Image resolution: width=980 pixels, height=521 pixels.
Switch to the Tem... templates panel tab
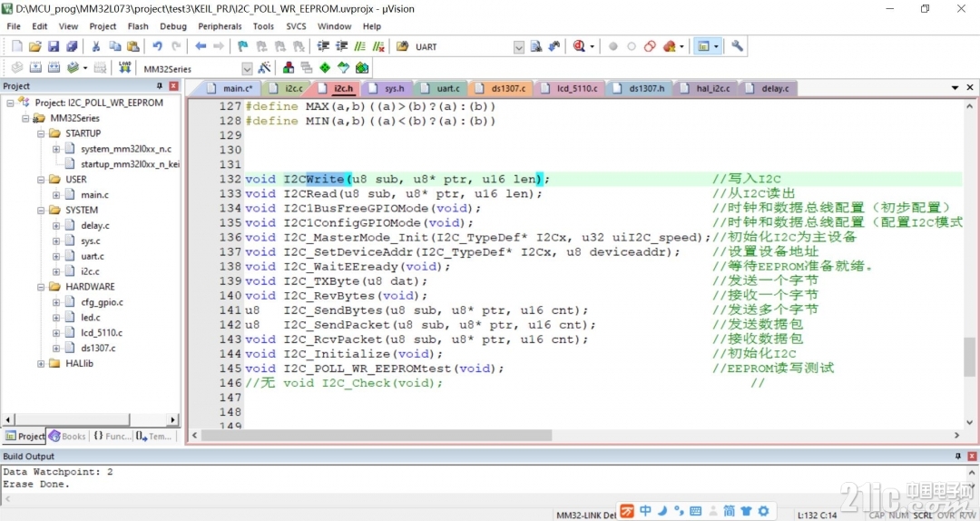[154, 437]
